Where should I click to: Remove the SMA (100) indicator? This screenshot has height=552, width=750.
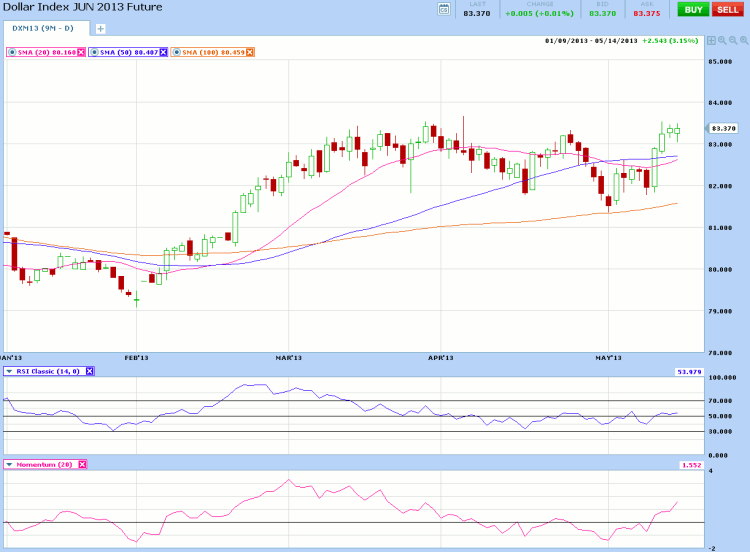pos(250,52)
